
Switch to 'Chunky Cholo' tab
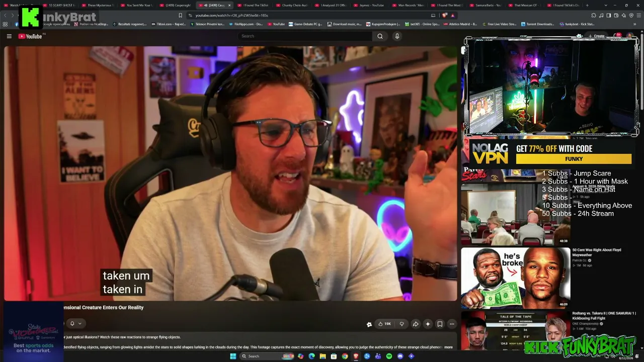pos(293,5)
